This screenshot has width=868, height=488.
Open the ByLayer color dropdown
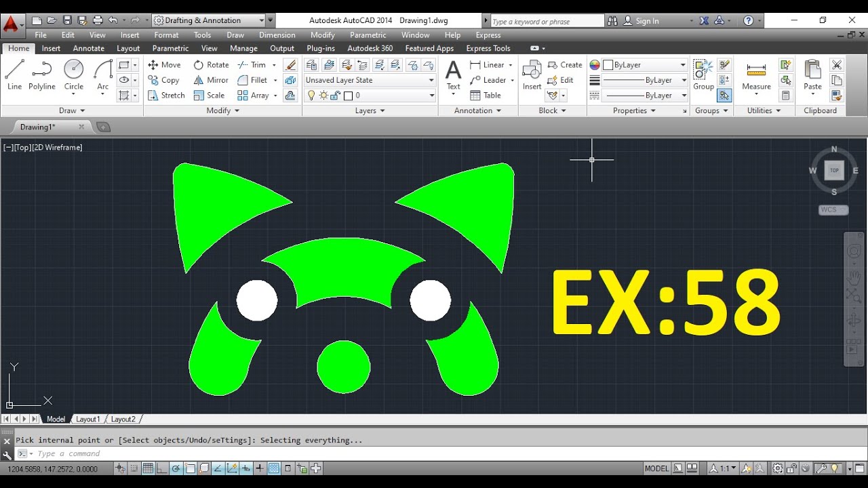click(645, 65)
